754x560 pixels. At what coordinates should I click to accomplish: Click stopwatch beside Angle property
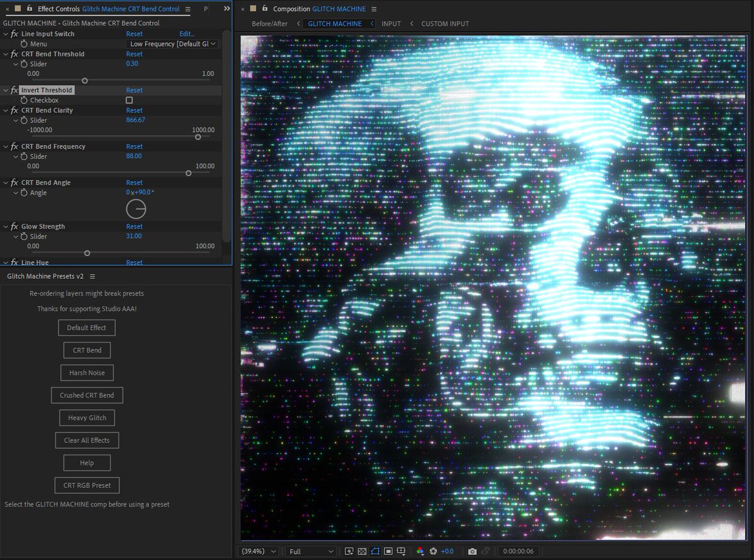[x=24, y=193]
